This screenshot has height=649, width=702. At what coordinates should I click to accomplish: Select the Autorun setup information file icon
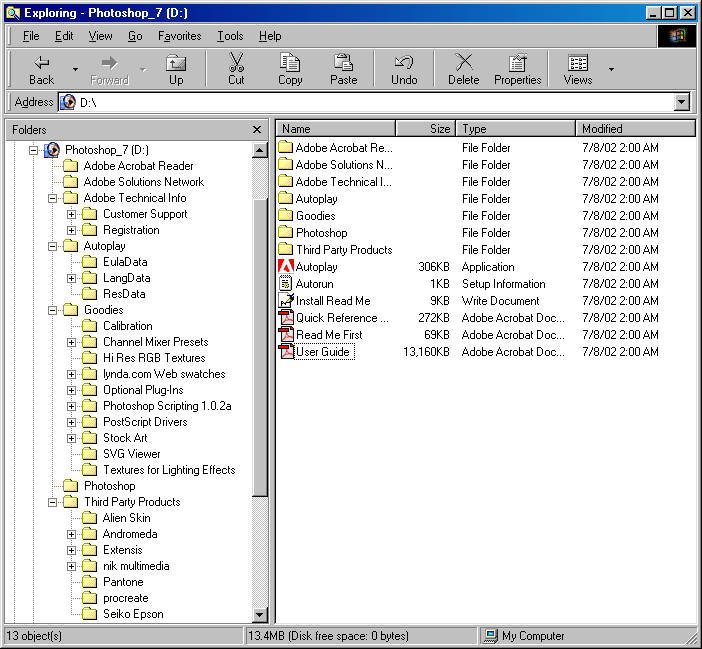pos(286,283)
